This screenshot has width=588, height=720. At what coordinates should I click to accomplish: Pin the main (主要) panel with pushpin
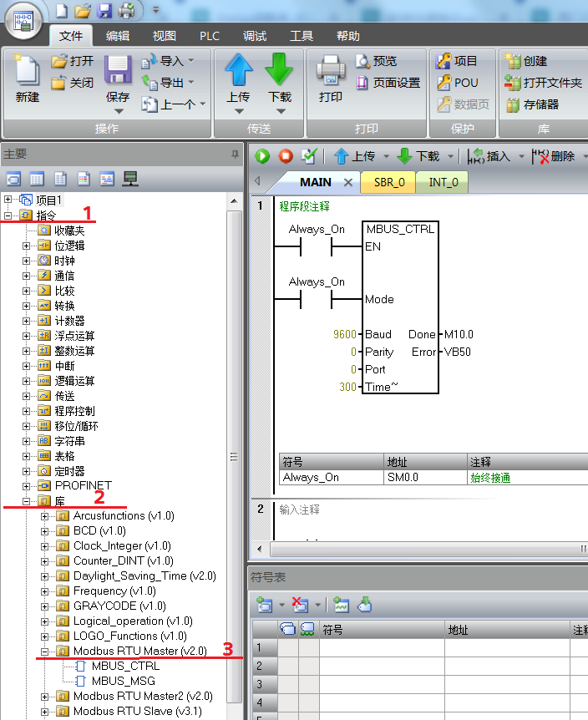click(235, 155)
